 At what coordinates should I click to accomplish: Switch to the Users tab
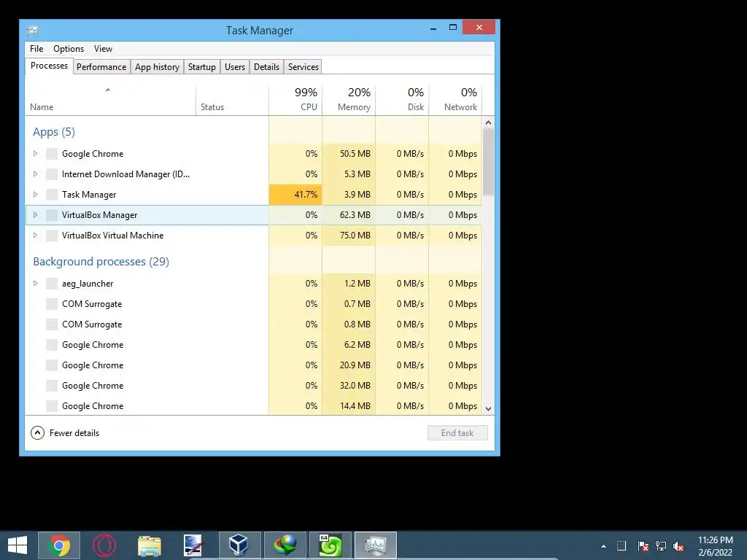(x=235, y=66)
